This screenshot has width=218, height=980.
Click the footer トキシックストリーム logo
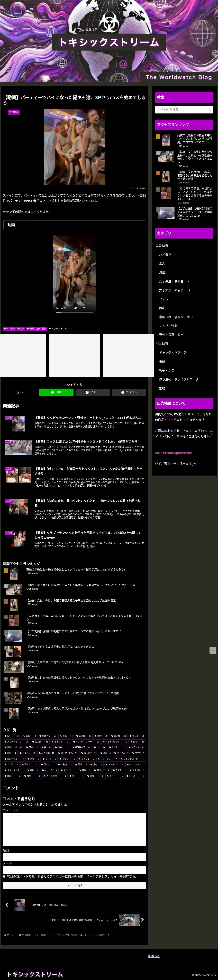35,974
